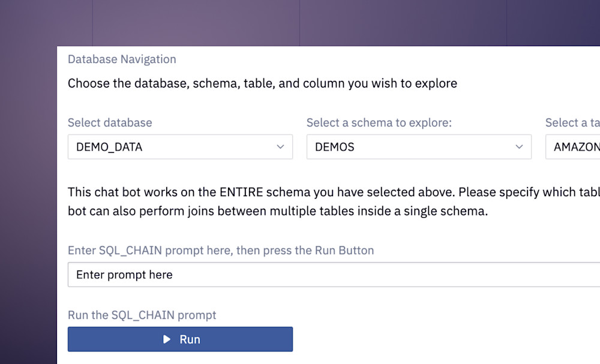Click the 'bot can also perform joins' sentence
Image resolution: width=600 pixels, height=364 pixels.
pos(278,211)
